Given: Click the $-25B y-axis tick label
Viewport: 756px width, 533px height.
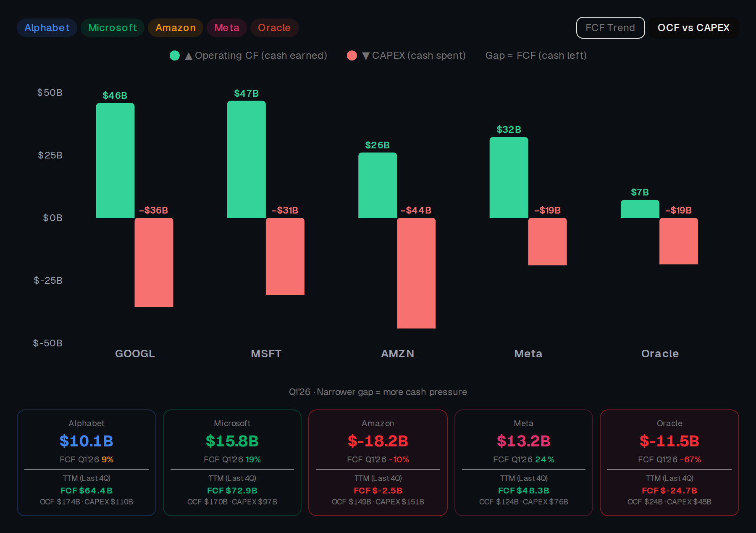Looking at the screenshot, I should point(48,280).
